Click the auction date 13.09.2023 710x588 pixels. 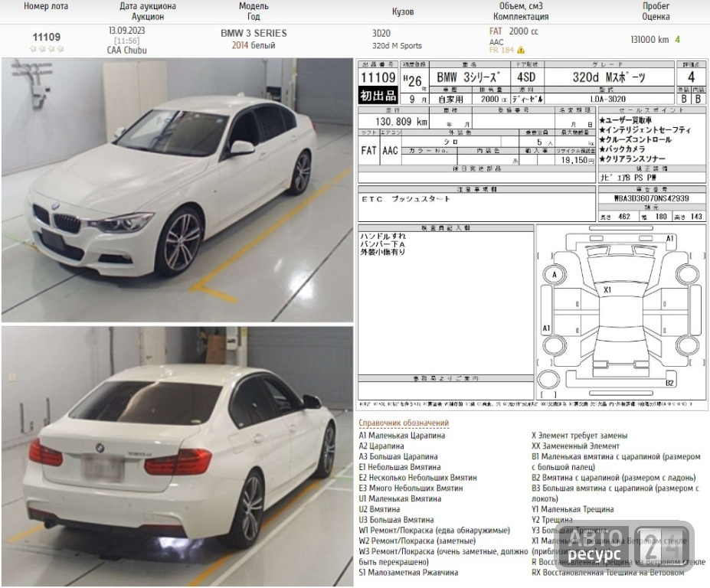click(x=127, y=31)
